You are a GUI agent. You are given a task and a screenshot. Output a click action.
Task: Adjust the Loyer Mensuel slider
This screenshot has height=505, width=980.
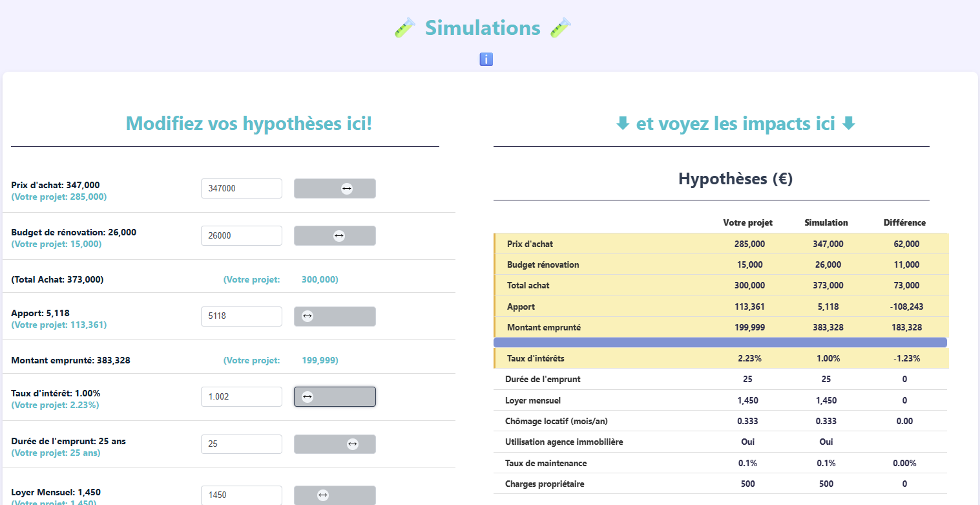[335, 495]
